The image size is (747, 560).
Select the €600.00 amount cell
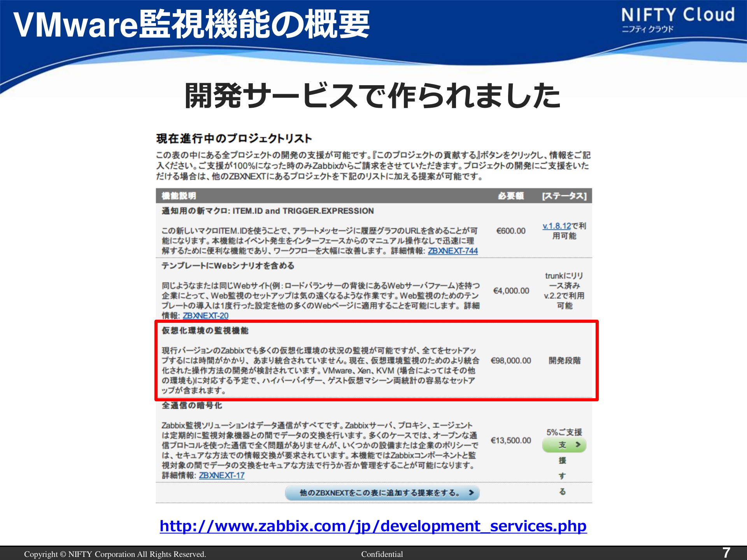[511, 231]
